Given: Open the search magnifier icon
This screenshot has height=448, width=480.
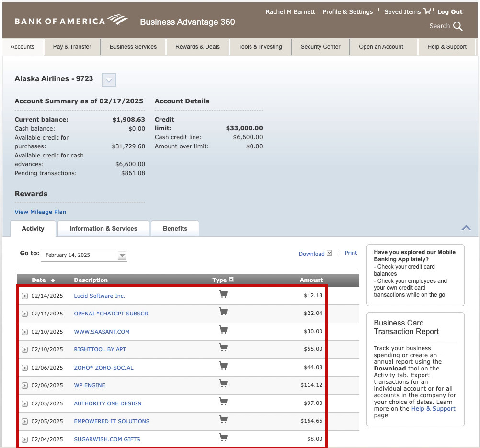Looking at the screenshot, I should coord(457,26).
